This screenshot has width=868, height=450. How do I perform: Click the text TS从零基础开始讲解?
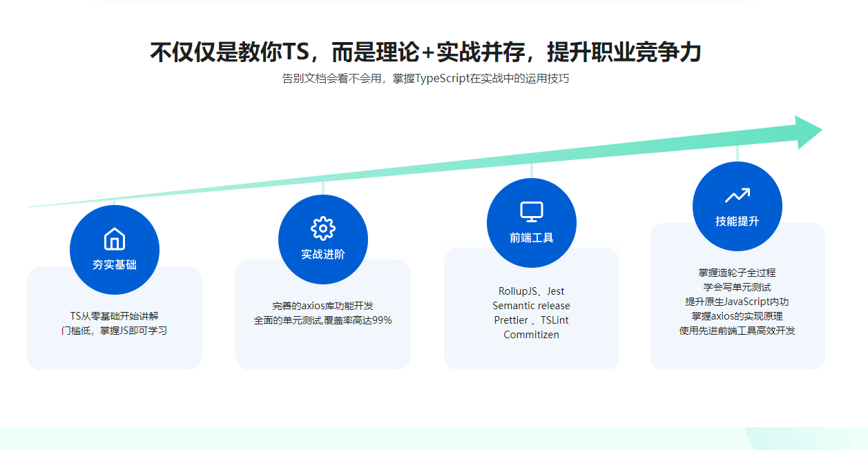[x=115, y=316]
